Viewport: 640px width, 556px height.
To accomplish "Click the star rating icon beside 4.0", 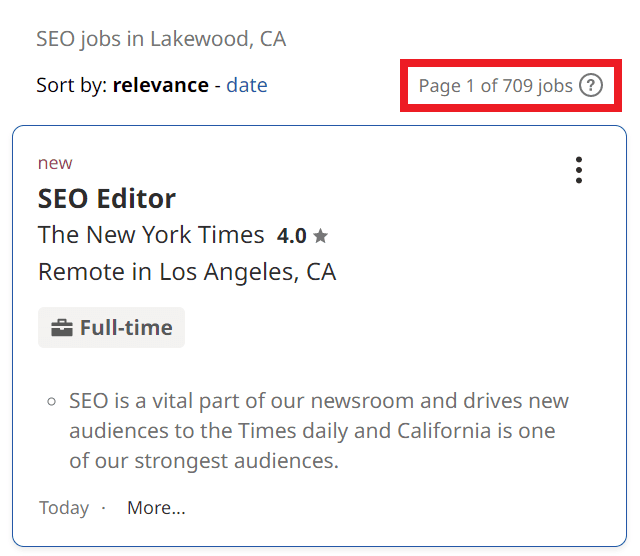I will (x=321, y=236).
